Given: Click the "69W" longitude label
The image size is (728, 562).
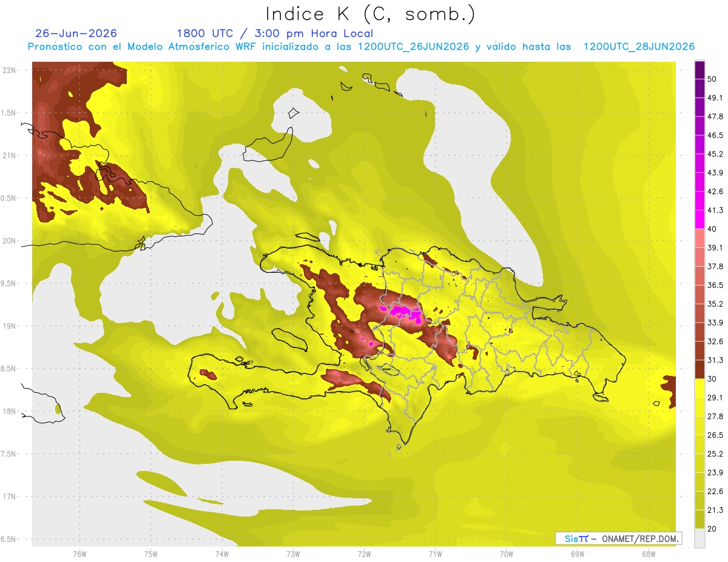Looking at the screenshot, I should (578, 554).
